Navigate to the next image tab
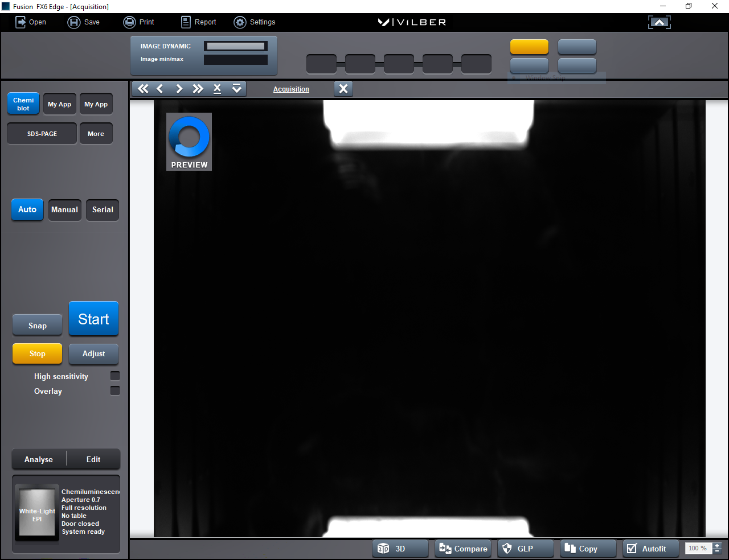Viewport: 729px width, 560px height. coord(179,89)
